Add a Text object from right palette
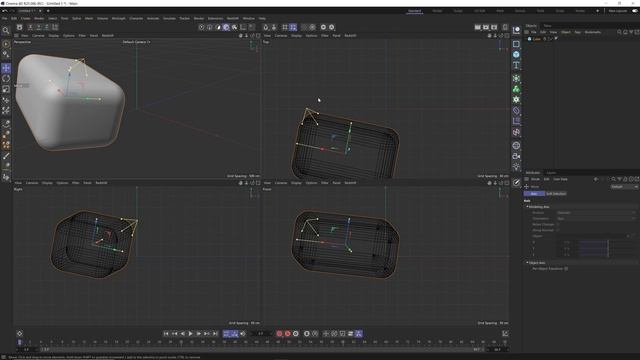Image resolution: width=640 pixels, height=360 pixels. point(516,65)
